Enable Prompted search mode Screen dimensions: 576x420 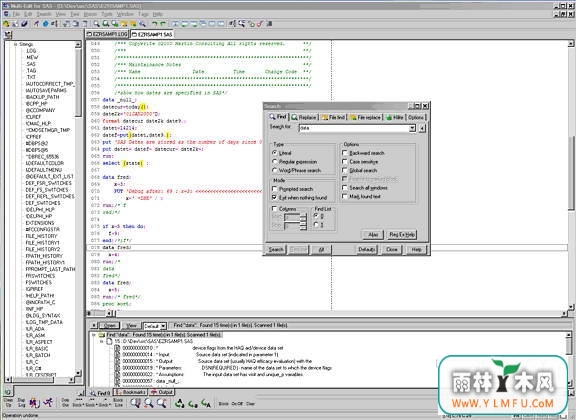[274, 189]
